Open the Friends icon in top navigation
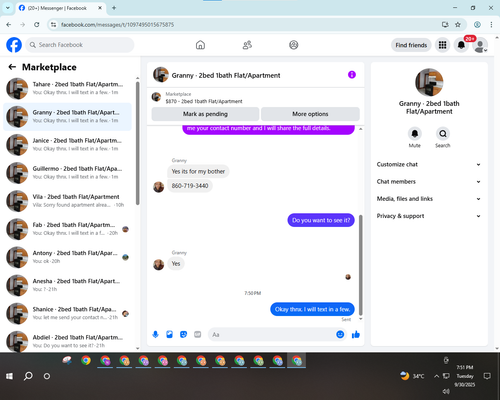 coord(247,45)
